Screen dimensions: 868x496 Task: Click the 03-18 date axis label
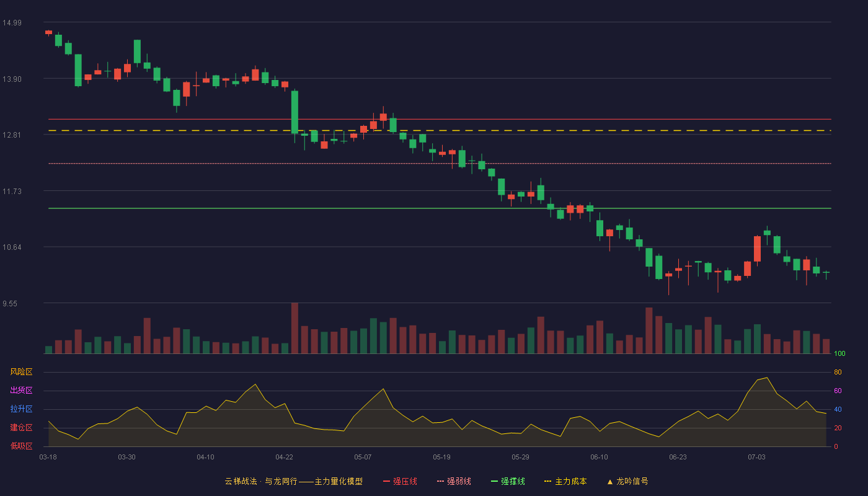pos(48,457)
